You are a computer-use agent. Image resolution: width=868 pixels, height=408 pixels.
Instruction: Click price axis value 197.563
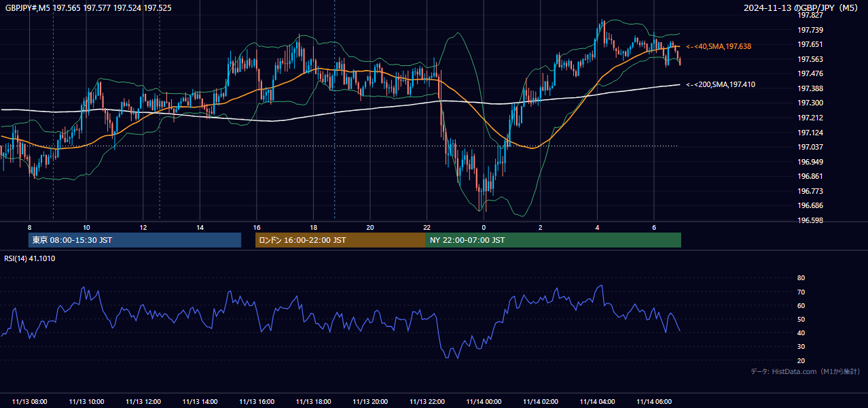coord(810,59)
